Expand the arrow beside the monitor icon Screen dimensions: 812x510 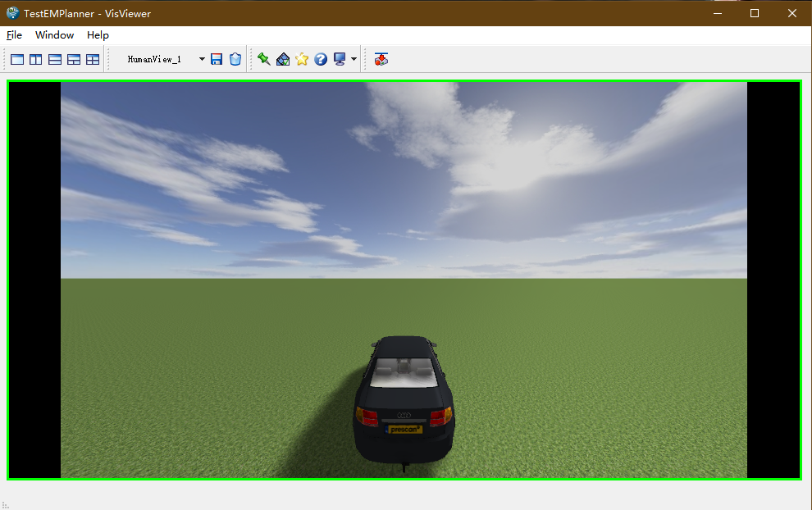coord(354,59)
